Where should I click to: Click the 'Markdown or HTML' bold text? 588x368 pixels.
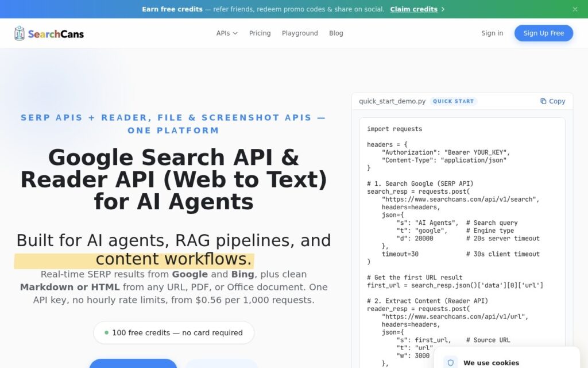(x=69, y=287)
